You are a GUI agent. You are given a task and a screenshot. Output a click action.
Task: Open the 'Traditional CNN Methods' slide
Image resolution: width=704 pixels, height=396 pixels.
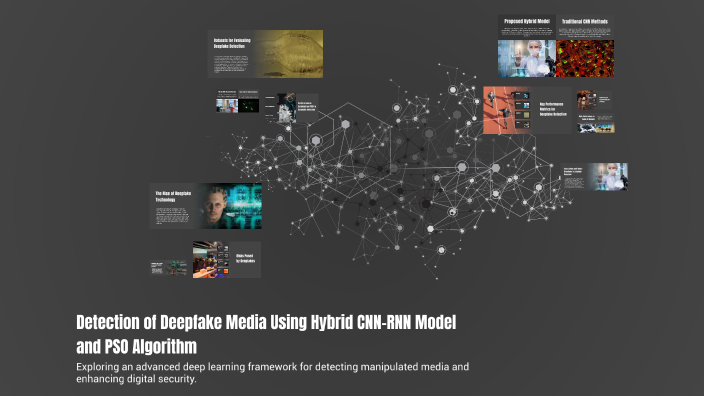click(585, 46)
